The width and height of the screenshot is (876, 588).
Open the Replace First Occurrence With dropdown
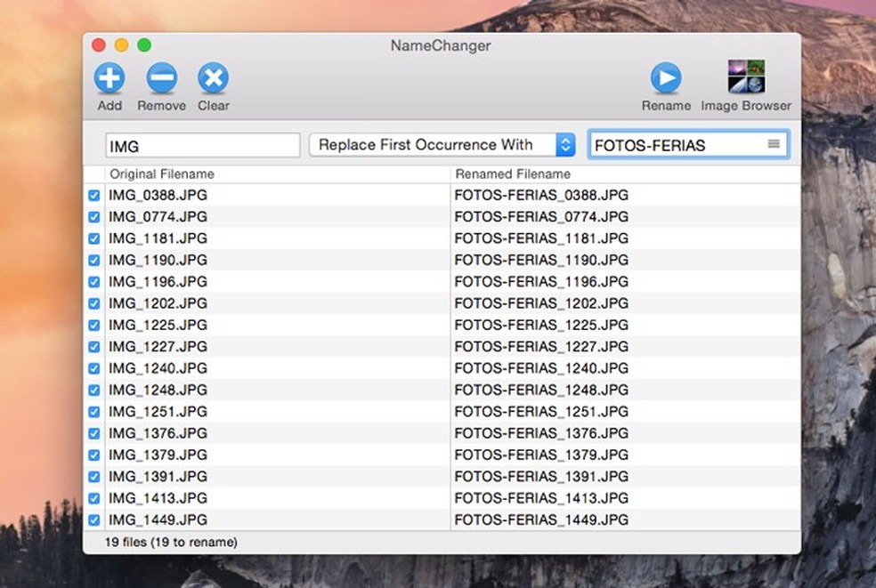pos(442,145)
